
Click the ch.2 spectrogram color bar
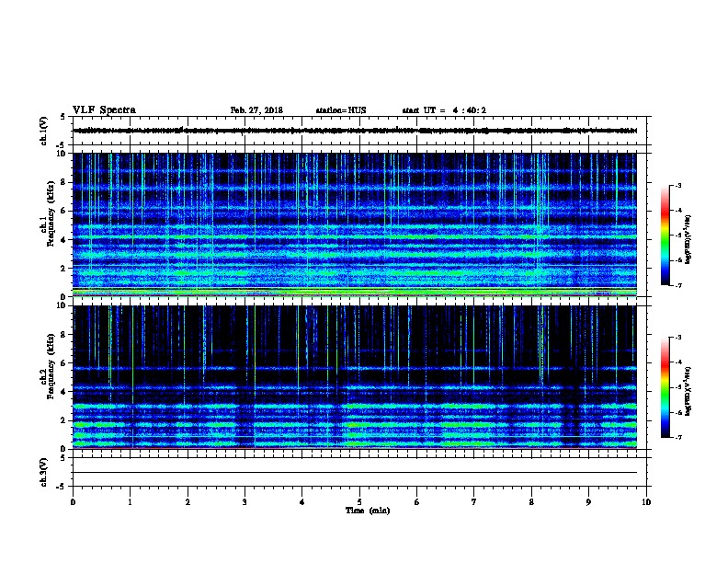(x=665, y=387)
